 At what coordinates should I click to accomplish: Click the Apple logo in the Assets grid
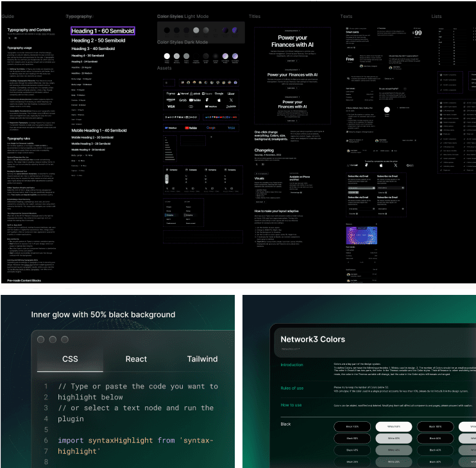(x=219, y=100)
